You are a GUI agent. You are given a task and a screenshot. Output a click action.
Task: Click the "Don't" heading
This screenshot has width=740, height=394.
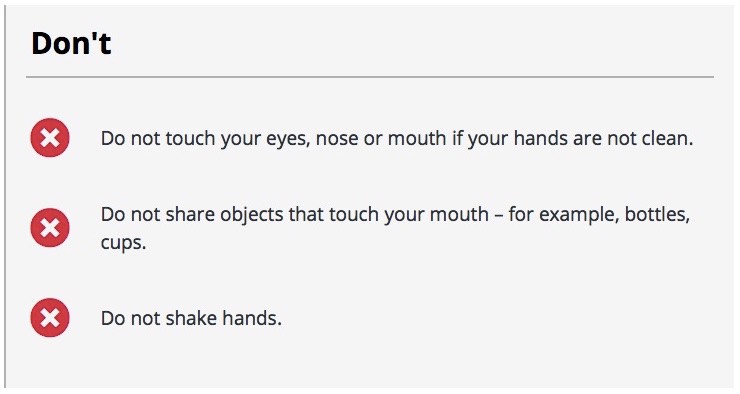[71, 43]
